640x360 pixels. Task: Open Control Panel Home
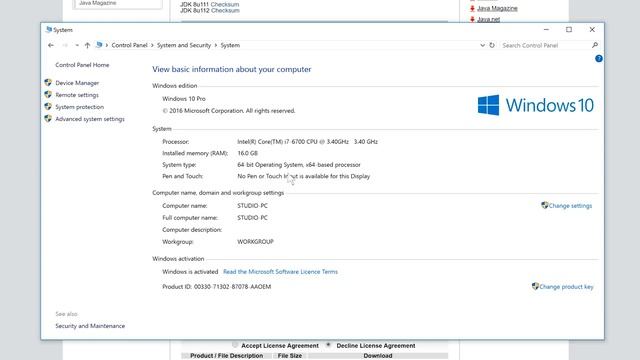click(x=82, y=65)
